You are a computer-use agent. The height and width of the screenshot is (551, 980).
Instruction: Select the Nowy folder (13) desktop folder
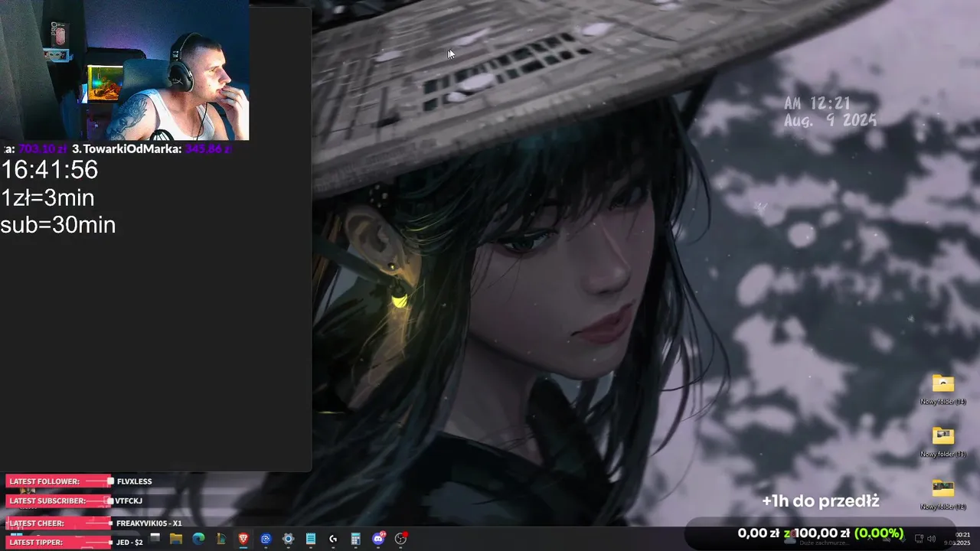(943, 442)
